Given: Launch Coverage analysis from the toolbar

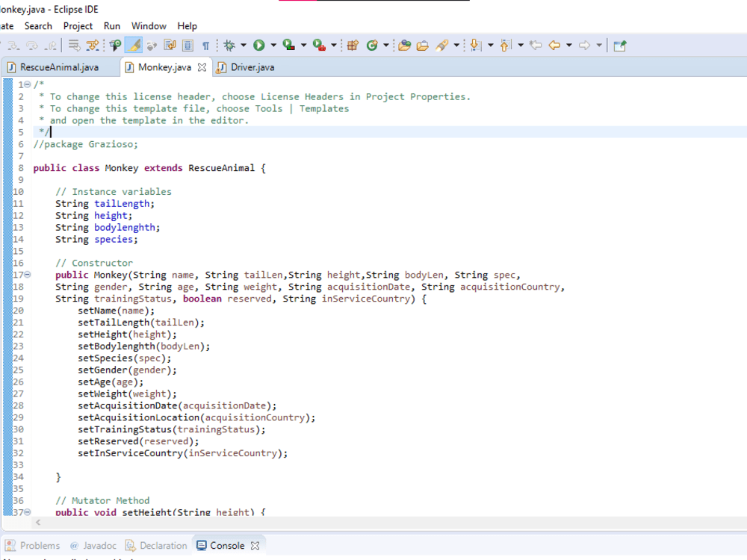Looking at the screenshot, I should click(288, 45).
